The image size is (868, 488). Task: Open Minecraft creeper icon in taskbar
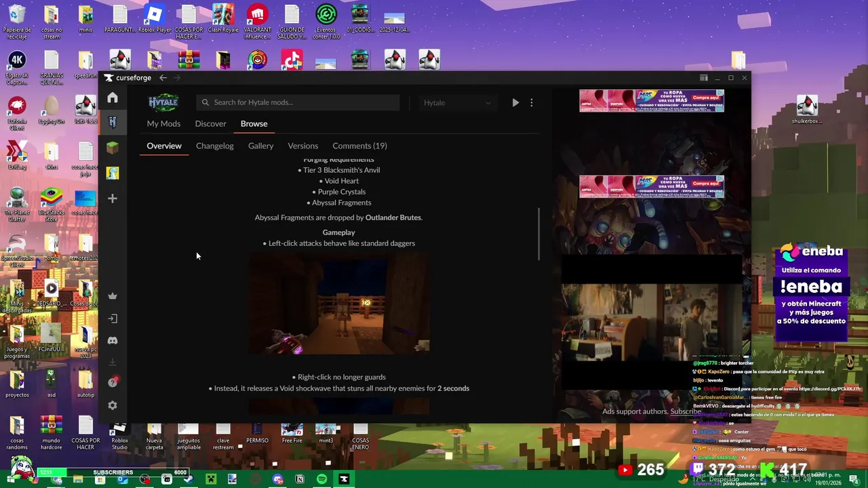point(211,479)
